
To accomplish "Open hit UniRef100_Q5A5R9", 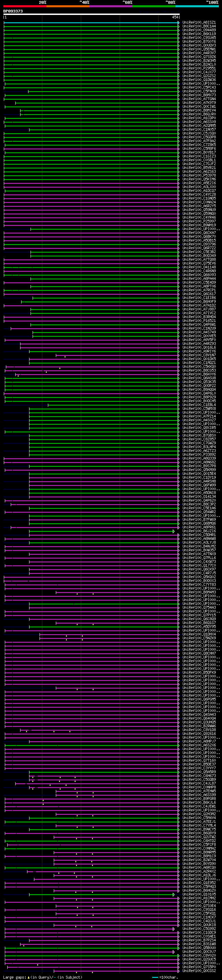I will pyautogui.click(x=199, y=772).
